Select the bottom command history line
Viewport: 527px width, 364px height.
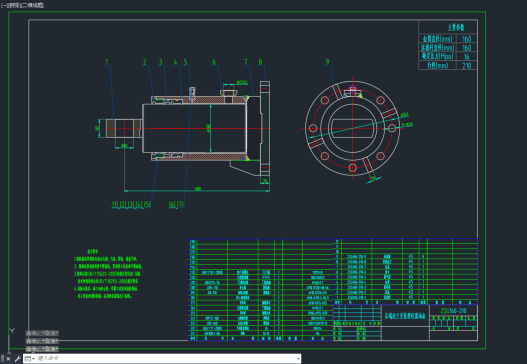(42, 349)
